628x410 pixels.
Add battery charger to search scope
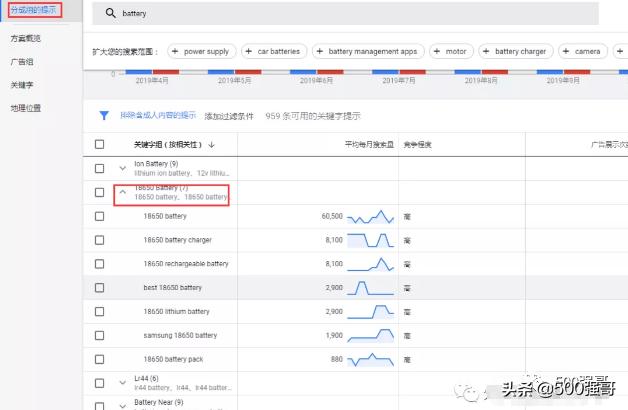[516, 51]
